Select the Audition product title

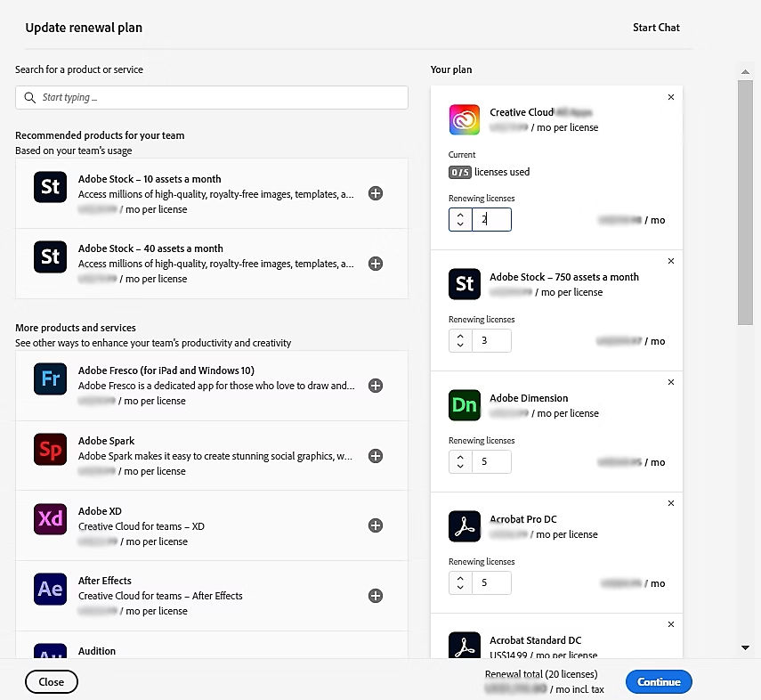[97, 651]
